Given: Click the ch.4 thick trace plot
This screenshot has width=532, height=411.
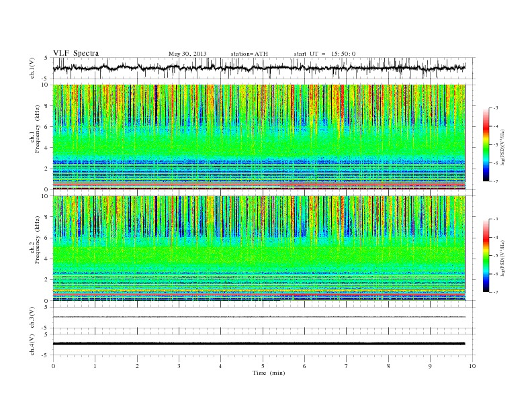Looking at the screenshot, I should tap(263, 345).
